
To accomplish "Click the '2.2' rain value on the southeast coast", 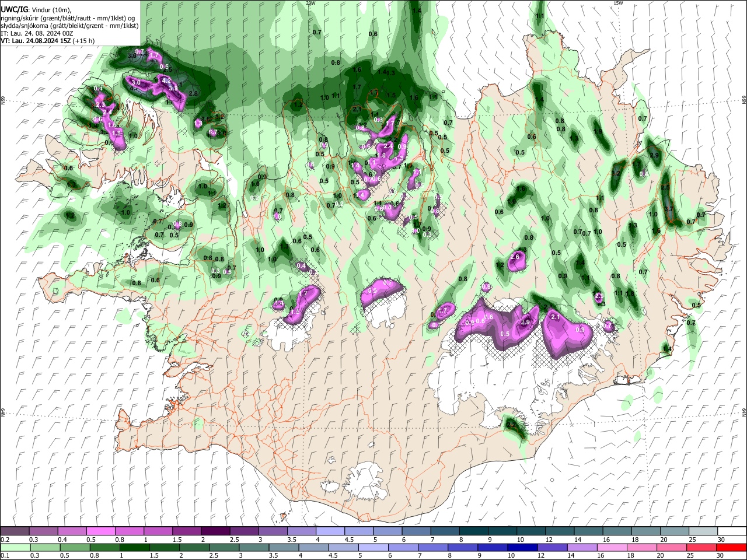I will [511, 425].
